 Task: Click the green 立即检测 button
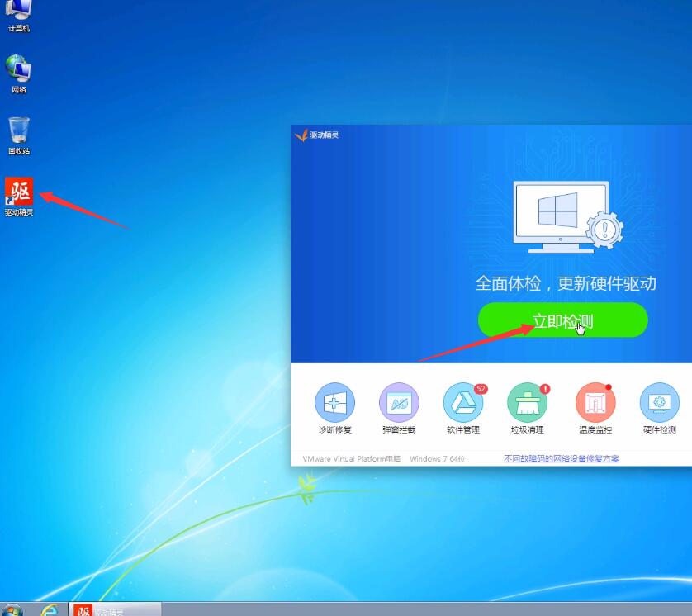562,320
